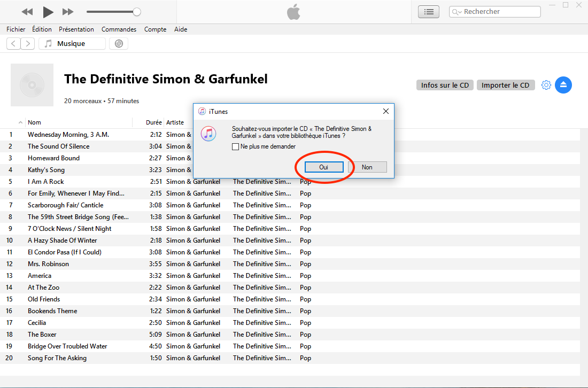Open the Musique media type selector

click(x=72, y=43)
